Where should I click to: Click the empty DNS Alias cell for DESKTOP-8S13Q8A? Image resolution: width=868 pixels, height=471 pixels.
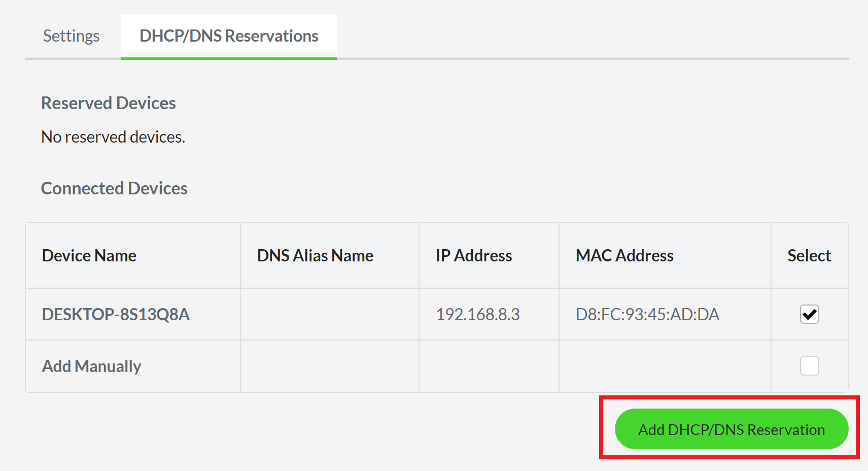click(x=329, y=314)
